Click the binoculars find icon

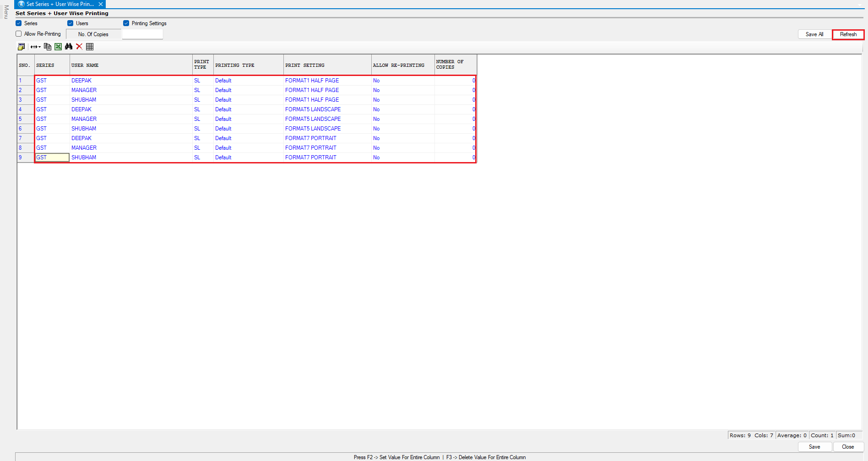pos(69,47)
